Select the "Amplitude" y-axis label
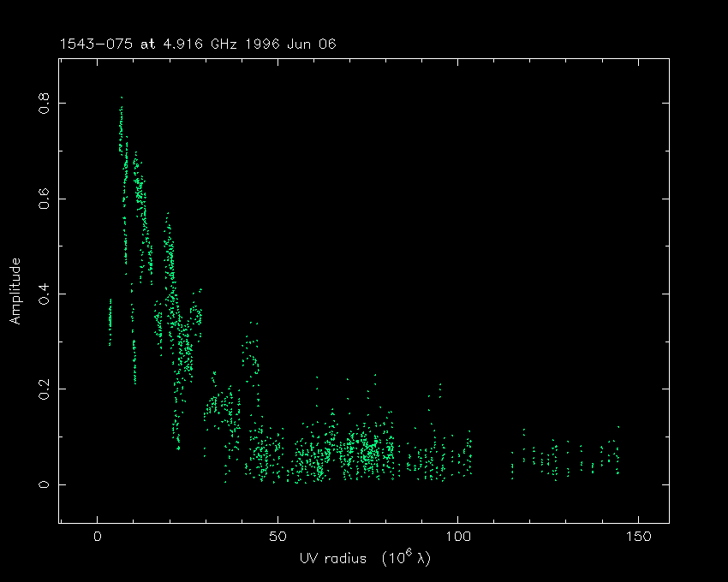 15,293
